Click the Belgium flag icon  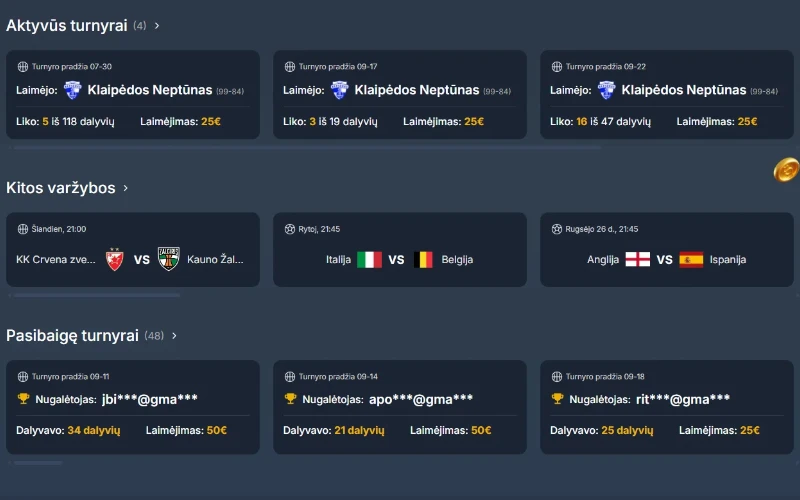click(423, 259)
